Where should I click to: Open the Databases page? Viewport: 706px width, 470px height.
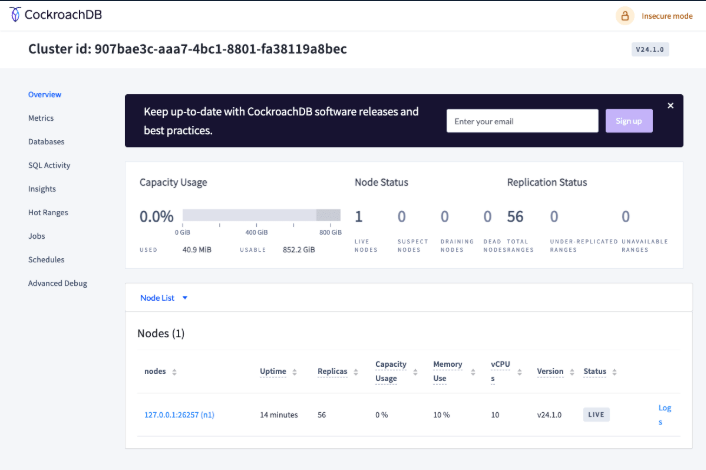(x=46, y=141)
